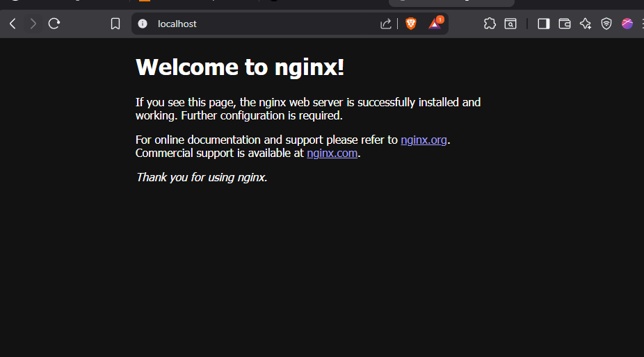
Task: Open Brave Shields lion icon
Action: (411, 24)
